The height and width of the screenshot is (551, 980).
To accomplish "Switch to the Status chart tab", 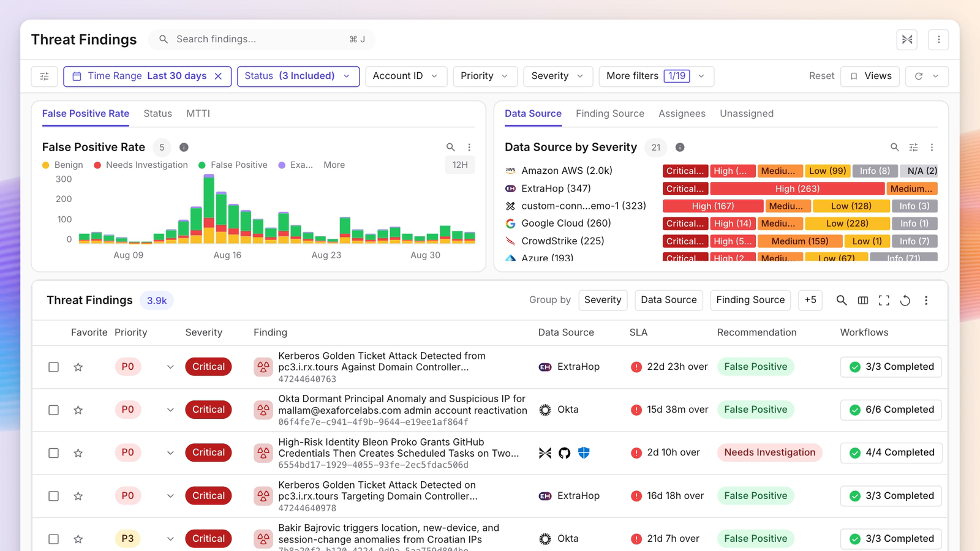I will tap(157, 114).
